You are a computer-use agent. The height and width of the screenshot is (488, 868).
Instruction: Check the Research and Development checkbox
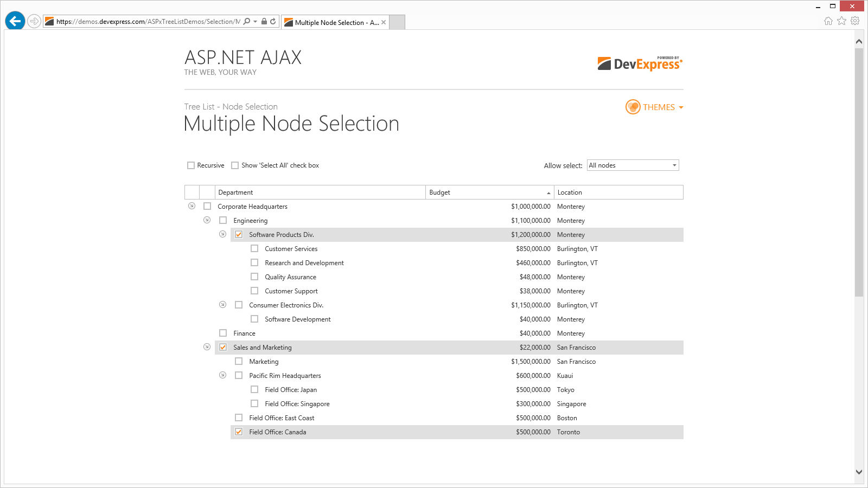(x=254, y=262)
